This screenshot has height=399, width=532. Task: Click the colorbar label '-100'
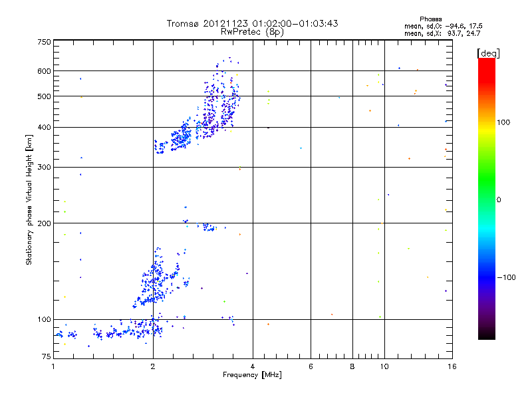tap(506, 277)
